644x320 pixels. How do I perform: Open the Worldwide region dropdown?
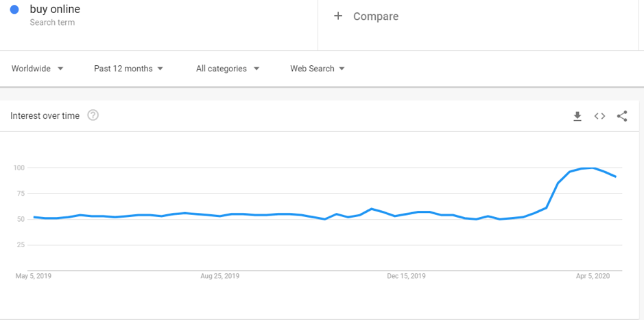[37, 69]
